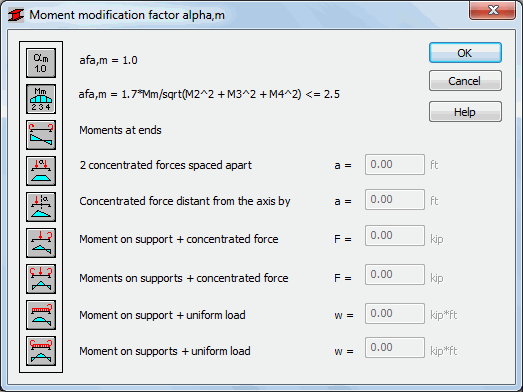The width and height of the screenshot is (523, 392).
Task: Select the alpha,m = 1.0 icon
Action: [41, 63]
